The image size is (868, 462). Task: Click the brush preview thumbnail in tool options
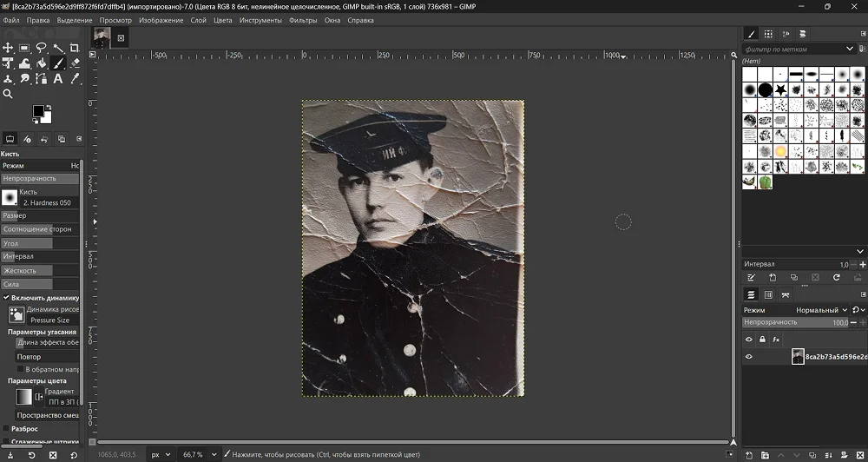[x=10, y=198]
